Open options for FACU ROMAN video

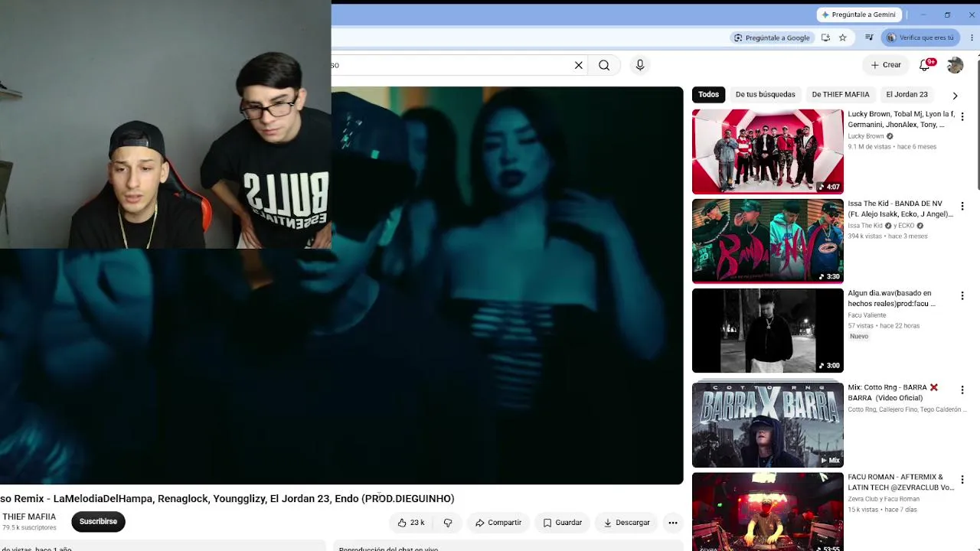coord(962,479)
